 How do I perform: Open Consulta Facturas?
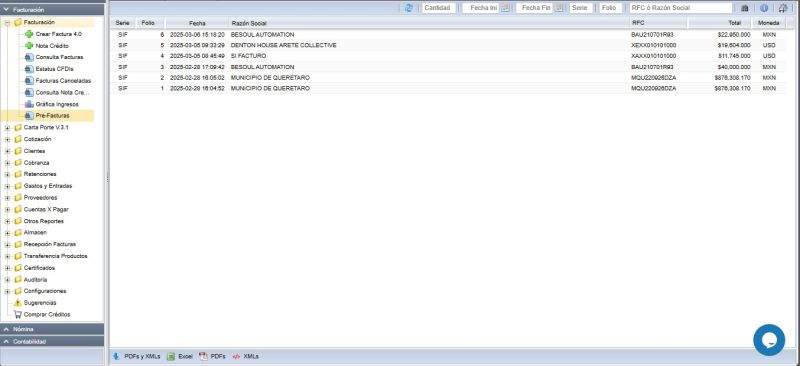click(x=54, y=57)
